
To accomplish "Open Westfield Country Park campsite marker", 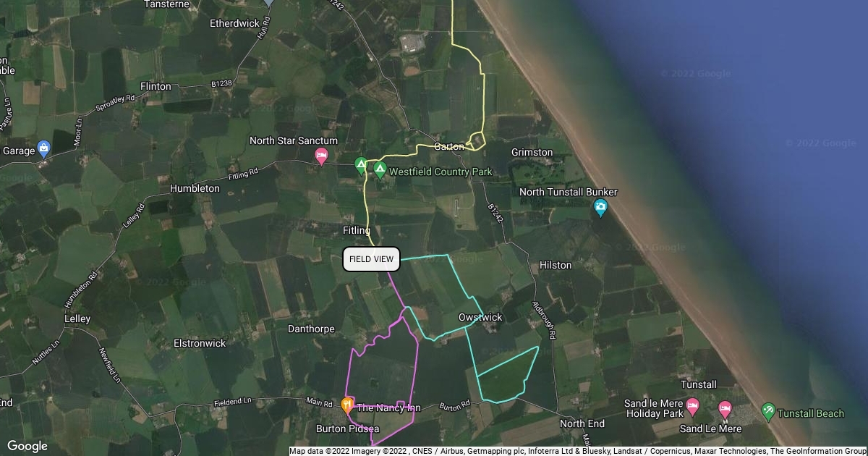I will pos(380,171).
